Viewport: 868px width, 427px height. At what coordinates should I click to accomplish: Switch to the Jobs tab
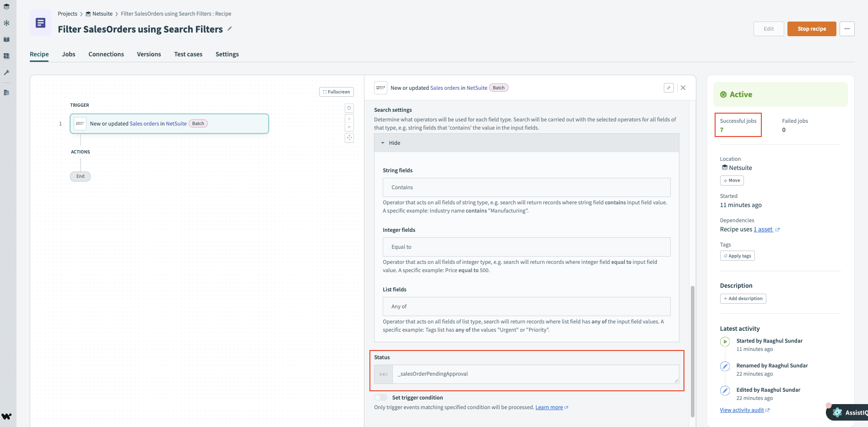[68, 54]
